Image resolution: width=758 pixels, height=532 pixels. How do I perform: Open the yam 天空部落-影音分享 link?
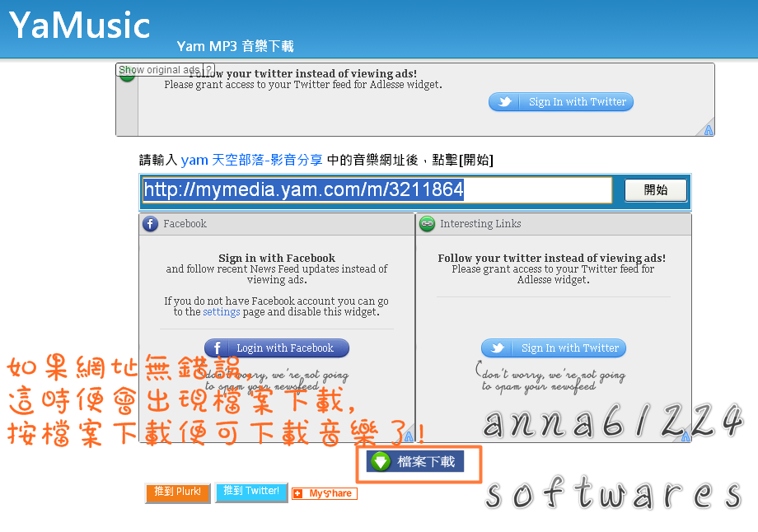point(251,160)
